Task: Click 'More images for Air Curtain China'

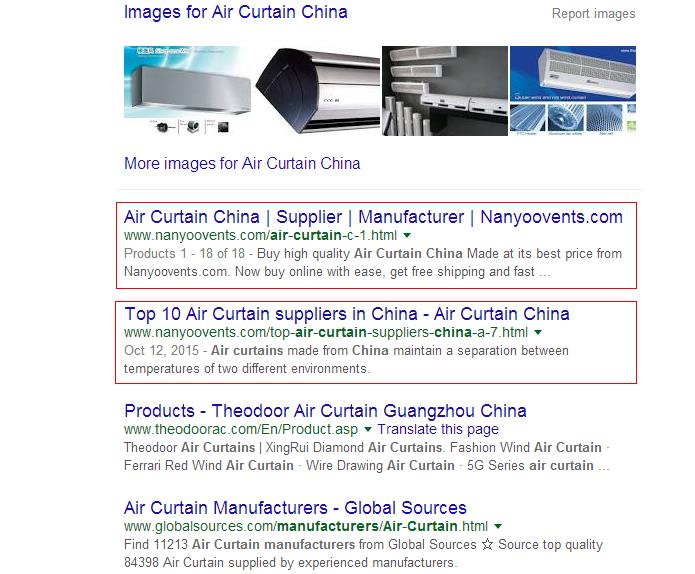Action: coord(242,164)
